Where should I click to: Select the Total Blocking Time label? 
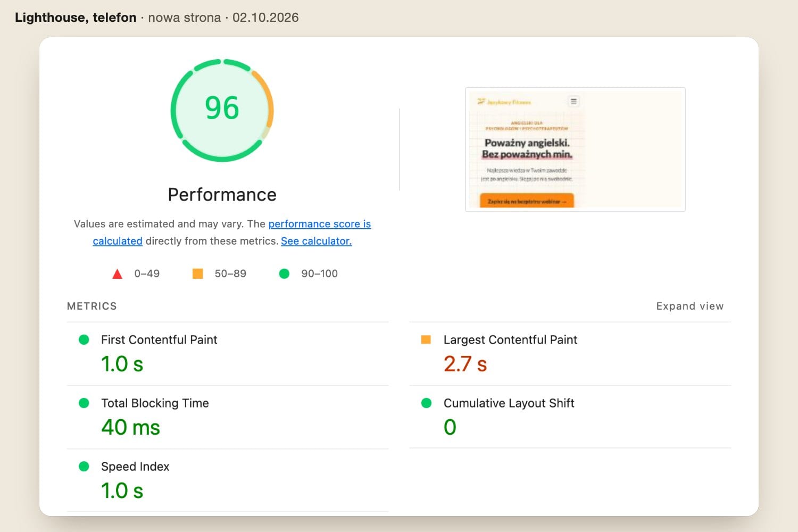click(x=155, y=403)
